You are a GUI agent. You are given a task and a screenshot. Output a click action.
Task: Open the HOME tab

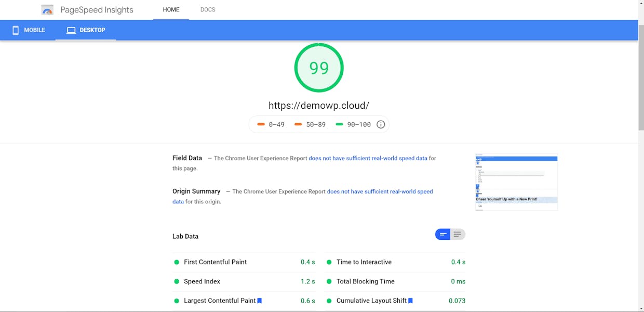point(171,10)
